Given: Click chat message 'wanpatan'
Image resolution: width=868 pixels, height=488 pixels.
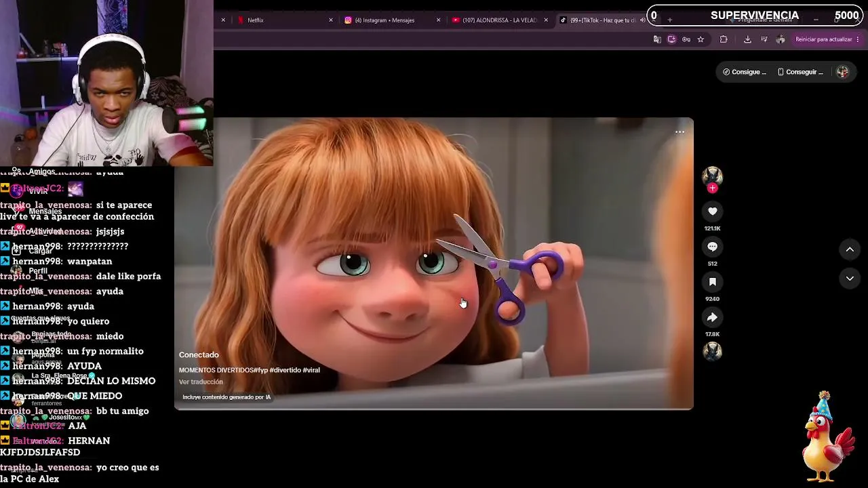Looking at the screenshot, I should 90,262.
